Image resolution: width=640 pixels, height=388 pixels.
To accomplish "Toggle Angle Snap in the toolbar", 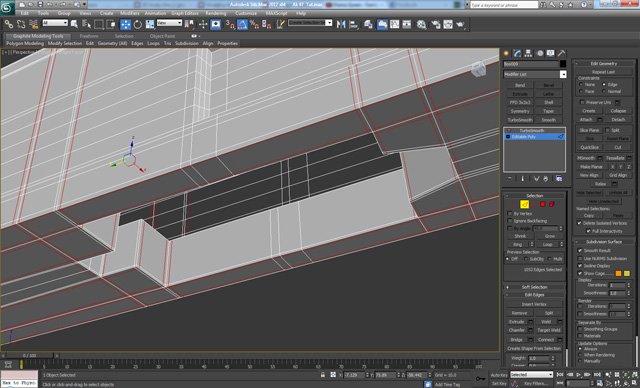I will 242,24.
